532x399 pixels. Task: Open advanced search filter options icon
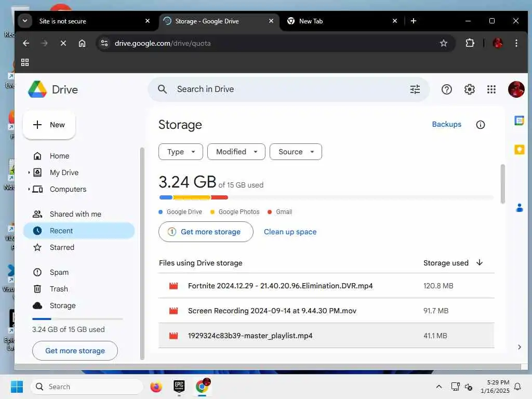tap(415, 89)
